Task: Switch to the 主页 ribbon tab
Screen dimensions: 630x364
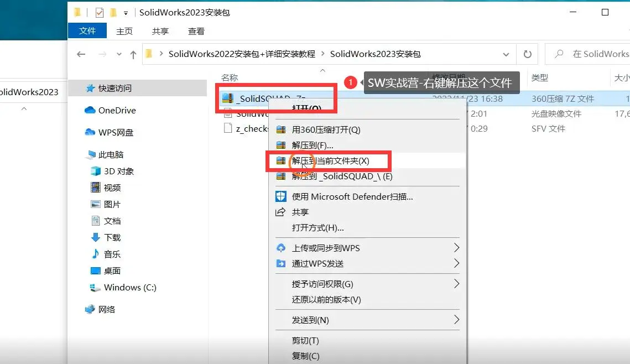Action: 124,32
